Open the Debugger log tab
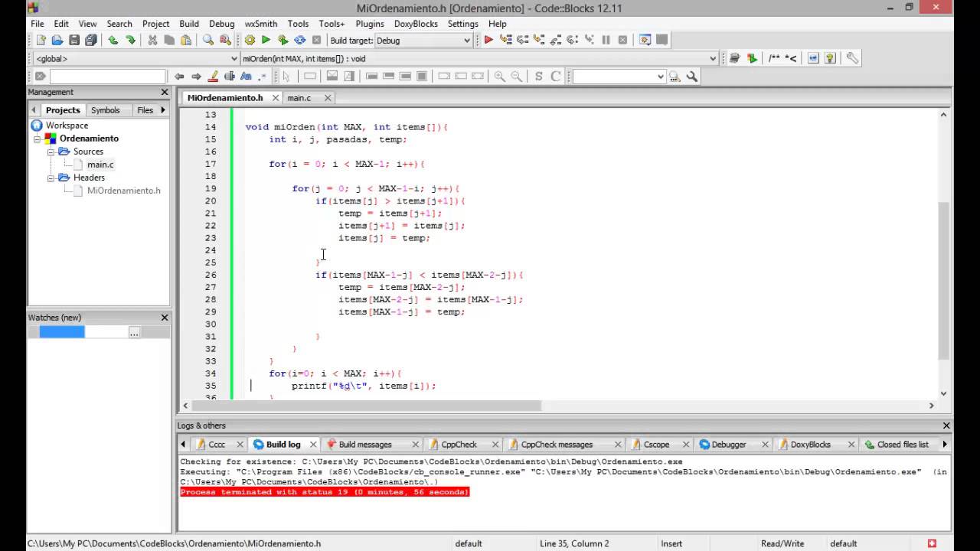Screen dimensions: 980x551 729,445
